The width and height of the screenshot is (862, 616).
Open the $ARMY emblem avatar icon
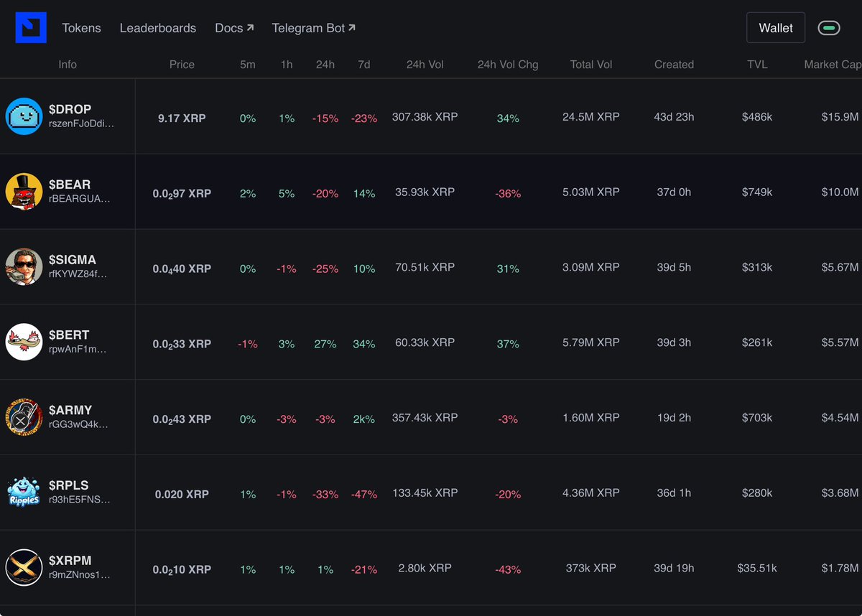tap(24, 417)
